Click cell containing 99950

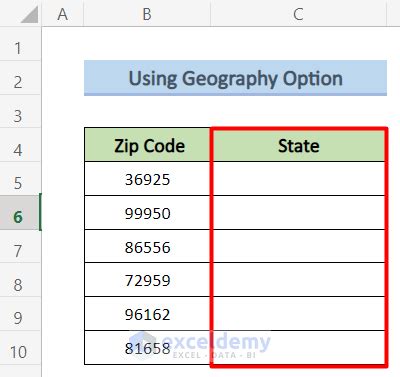click(x=147, y=213)
